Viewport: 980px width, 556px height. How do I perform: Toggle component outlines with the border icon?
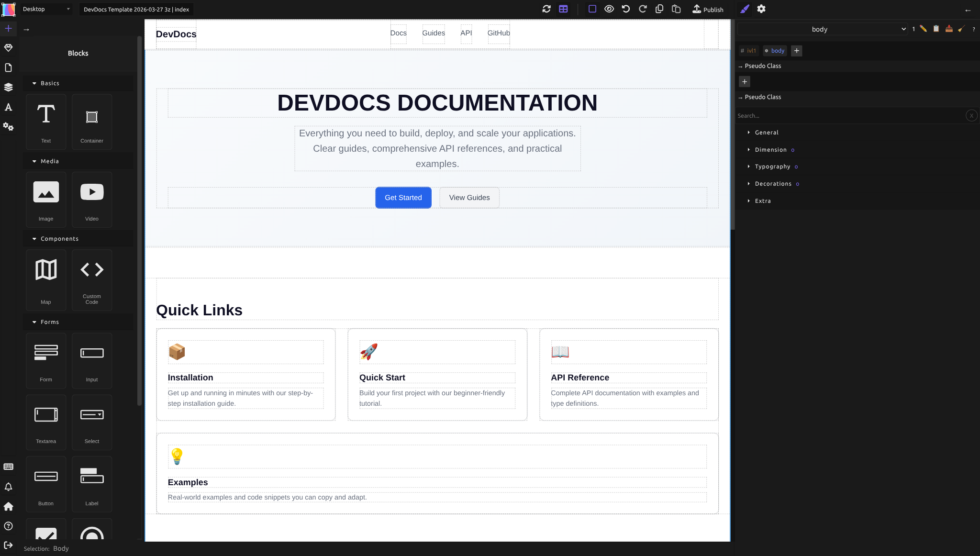click(592, 9)
